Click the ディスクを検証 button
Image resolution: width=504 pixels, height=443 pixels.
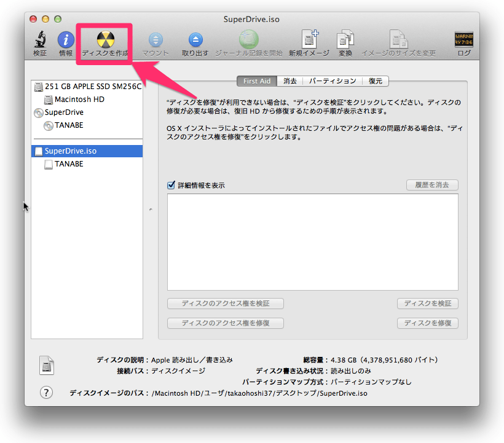(x=428, y=304)
